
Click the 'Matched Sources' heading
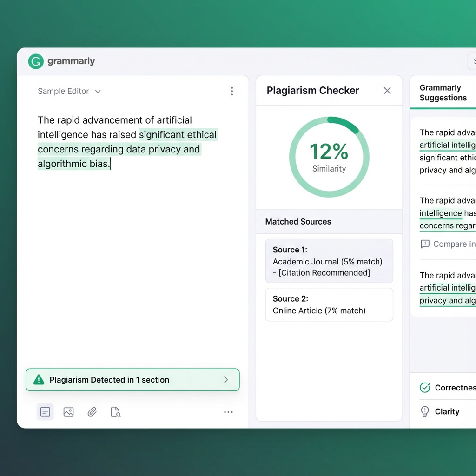[x=298, y=221]
